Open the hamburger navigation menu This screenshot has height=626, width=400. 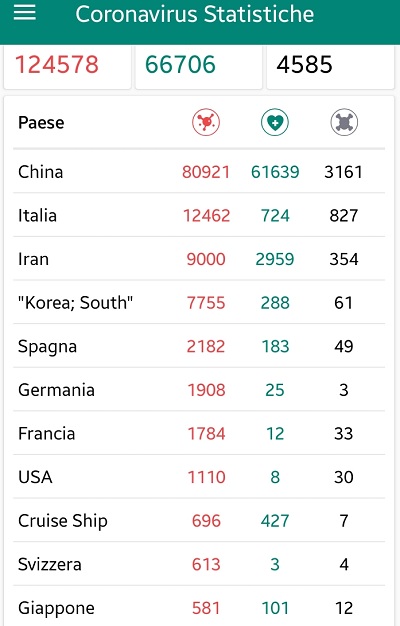point(24,13)
